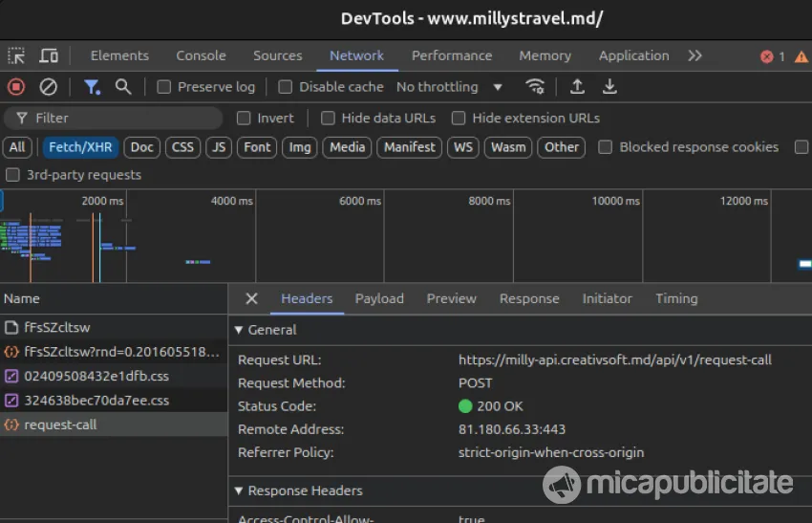Click the request-call XHR type icon
Image resolution: width=812 pixels, height=523 pixels.
tap(11, 425)
